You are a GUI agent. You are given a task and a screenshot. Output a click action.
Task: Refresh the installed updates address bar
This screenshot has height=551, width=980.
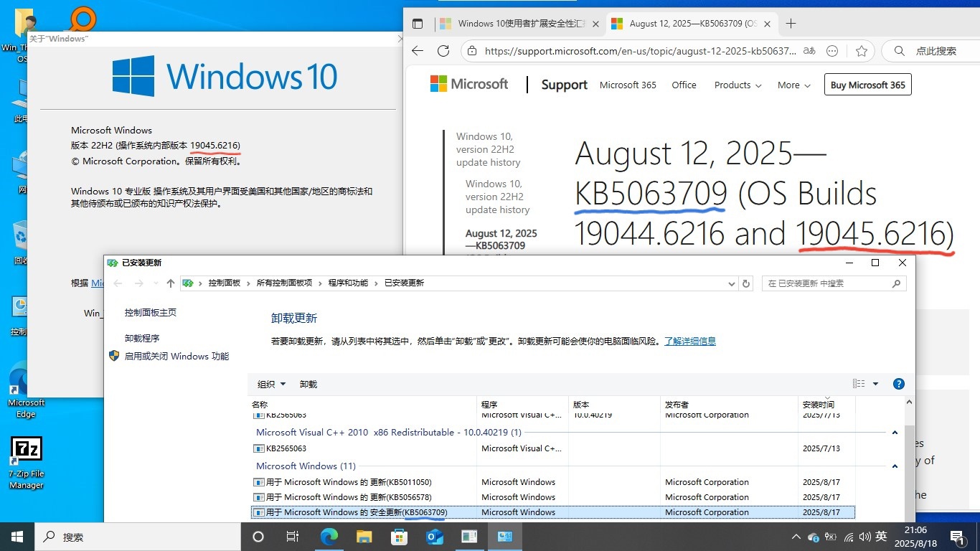pos(746,283)
